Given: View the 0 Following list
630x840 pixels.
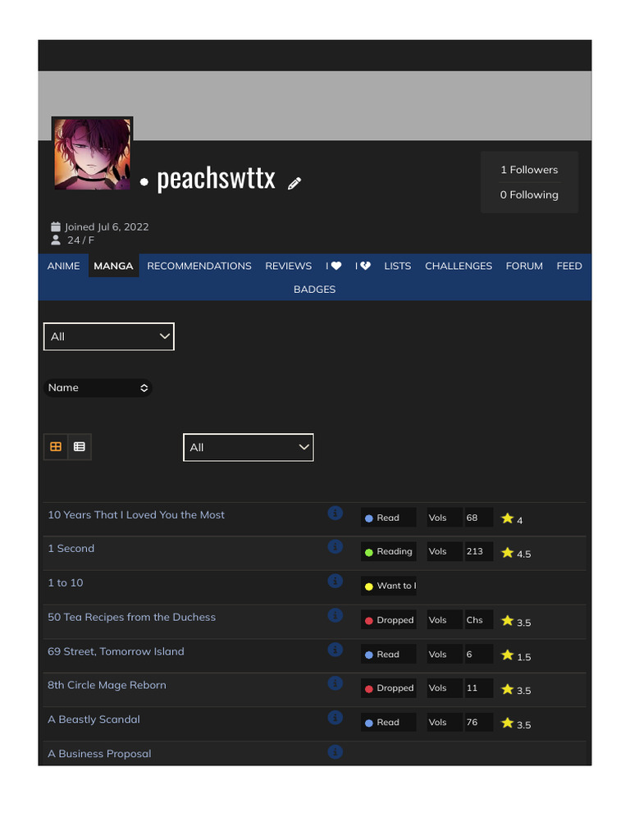Looking at the screenshot, I should point(529,195).
